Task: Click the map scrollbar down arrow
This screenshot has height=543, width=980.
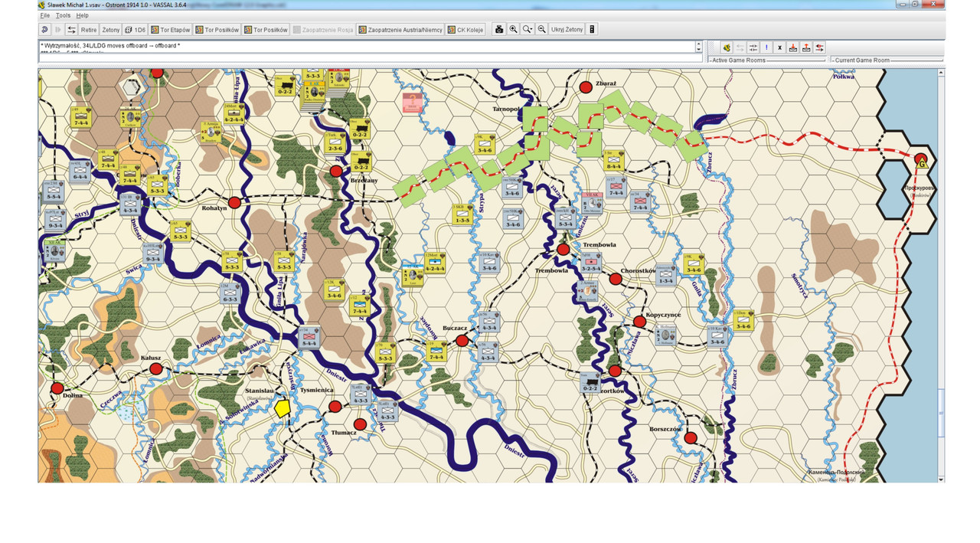Action: 942,479
